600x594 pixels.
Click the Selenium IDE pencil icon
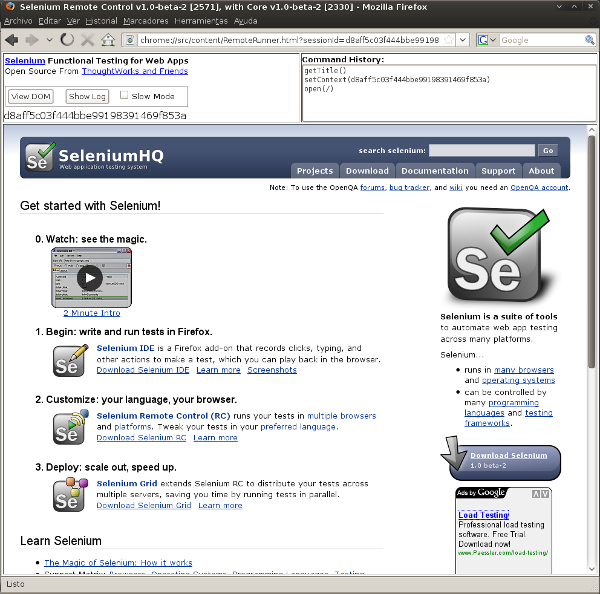(x=71, y=360)
